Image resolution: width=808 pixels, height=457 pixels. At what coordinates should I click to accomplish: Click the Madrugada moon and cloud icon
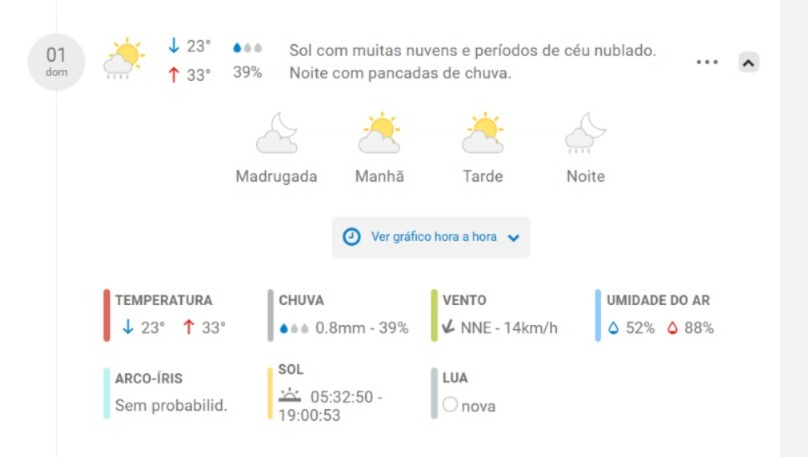coord(277,133)
